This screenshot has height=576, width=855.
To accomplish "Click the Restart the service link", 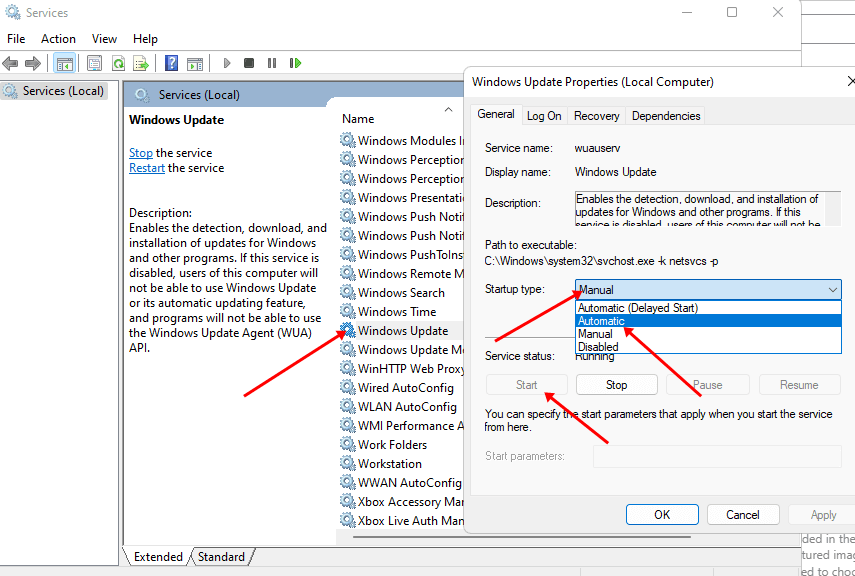I will click(147, 168).
